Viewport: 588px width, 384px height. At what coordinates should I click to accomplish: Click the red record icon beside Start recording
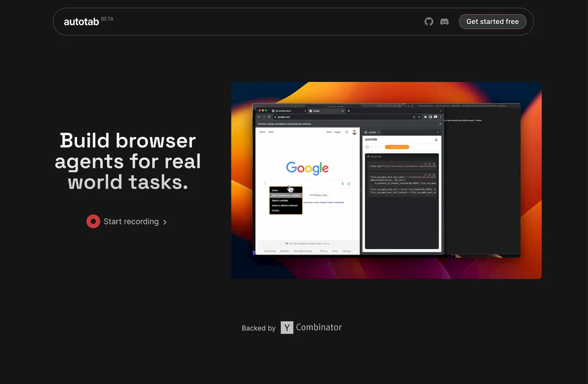pyautogui.click(x=93, y=221)
